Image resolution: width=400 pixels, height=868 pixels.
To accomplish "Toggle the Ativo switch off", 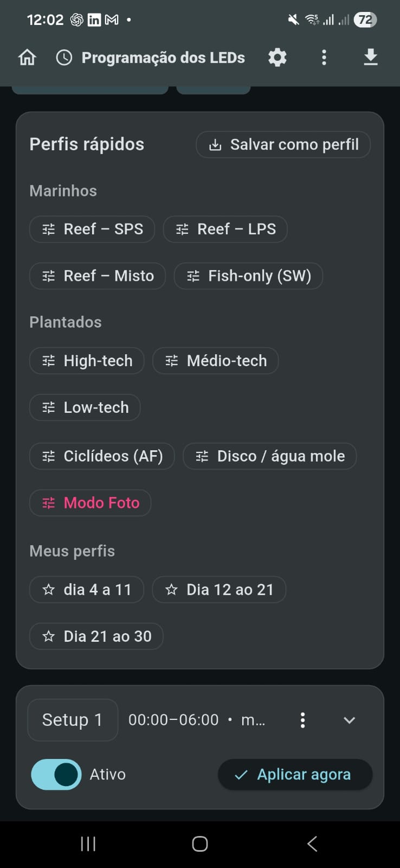I will coord(56,774).
